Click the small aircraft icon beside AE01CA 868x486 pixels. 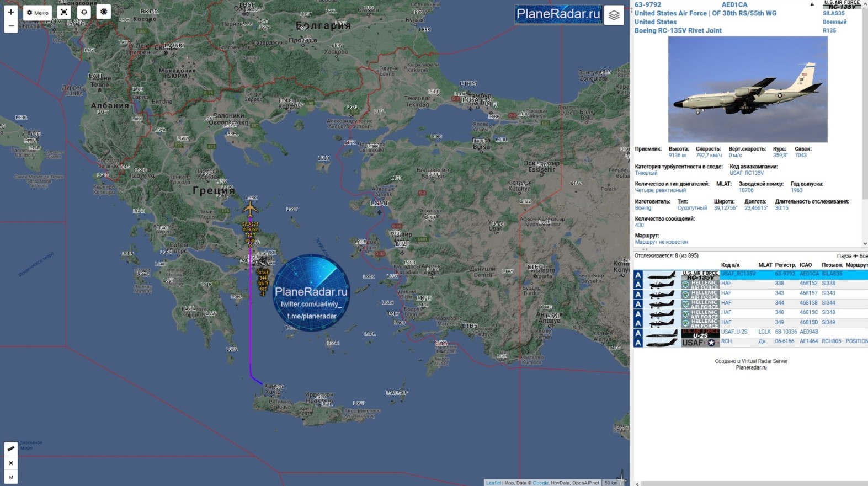click(812, 4)
